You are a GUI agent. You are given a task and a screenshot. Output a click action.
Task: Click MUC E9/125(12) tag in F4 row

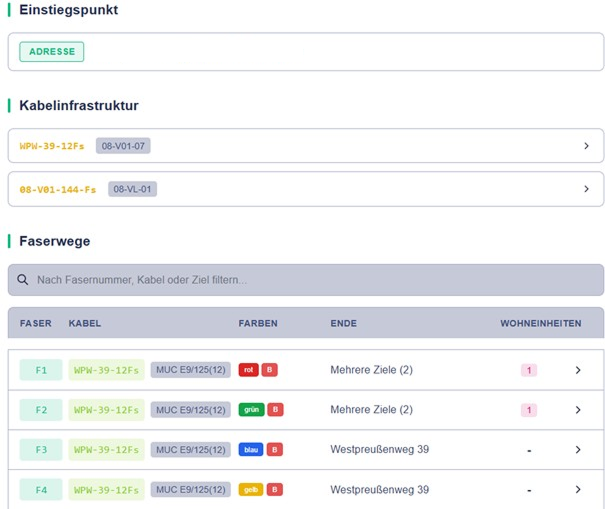coord(191,489)
